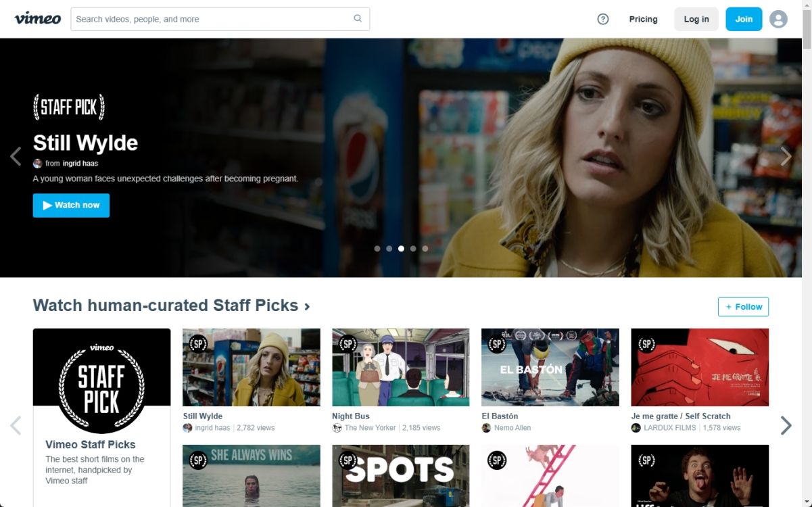This screenshot has width=812, height=507.
Task: Click The New Yorker channel avatar
Action: 336,428
